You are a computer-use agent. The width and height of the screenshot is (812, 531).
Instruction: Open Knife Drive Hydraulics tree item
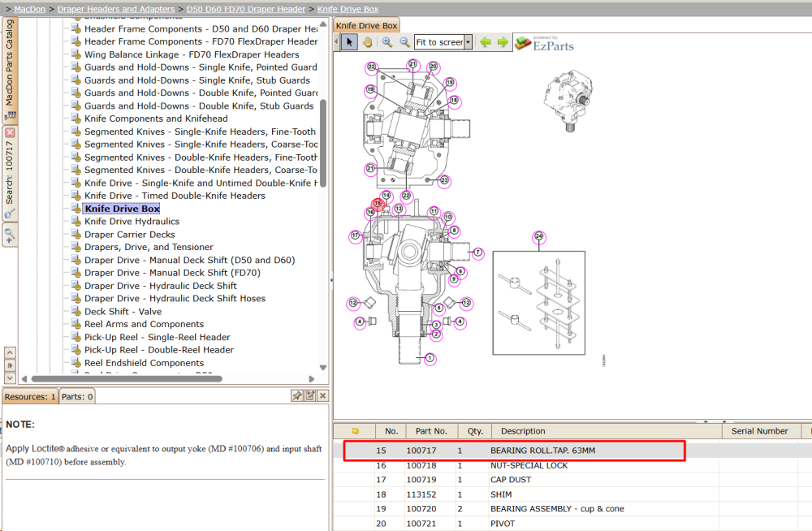tap(132, 221)
